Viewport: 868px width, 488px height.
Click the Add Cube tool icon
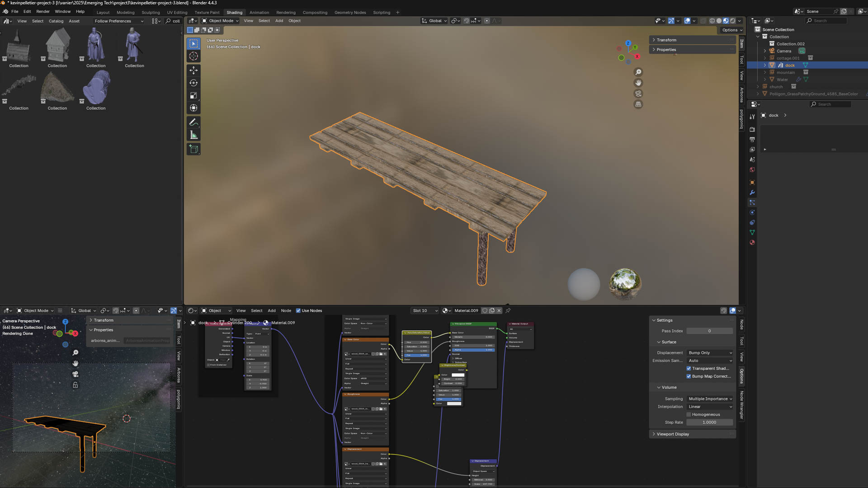pos(193,149)
